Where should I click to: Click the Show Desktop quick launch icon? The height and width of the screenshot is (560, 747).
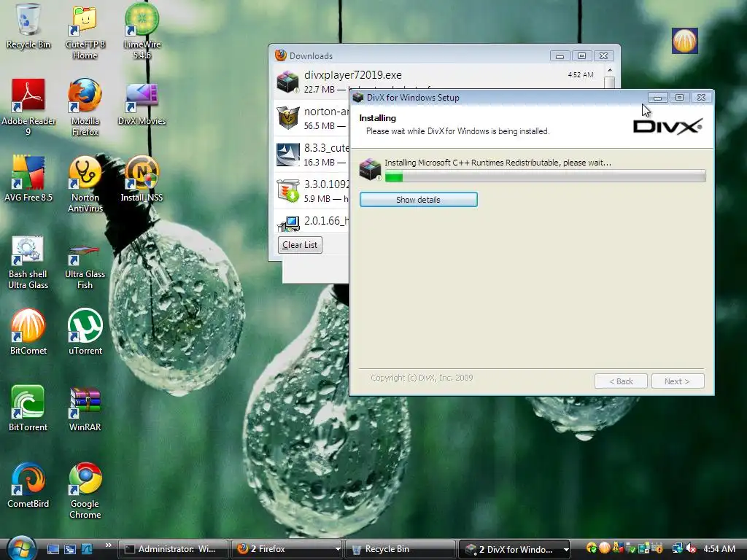coord(53,549)
